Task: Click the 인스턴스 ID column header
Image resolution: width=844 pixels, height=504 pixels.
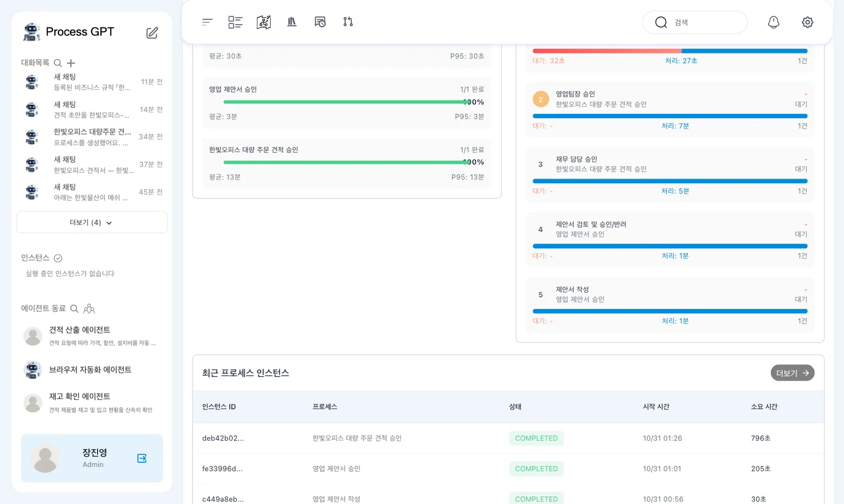Action: coord(219,407)
